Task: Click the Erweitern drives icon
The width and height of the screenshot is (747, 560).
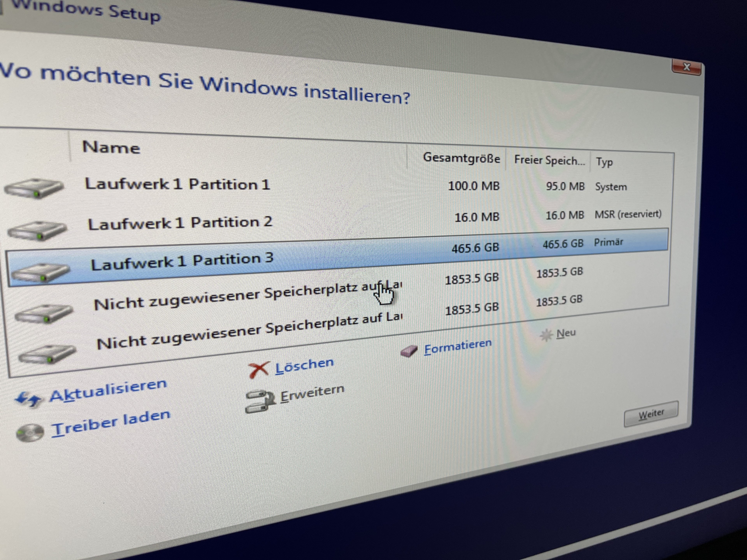Action: [x=260, y=401]
